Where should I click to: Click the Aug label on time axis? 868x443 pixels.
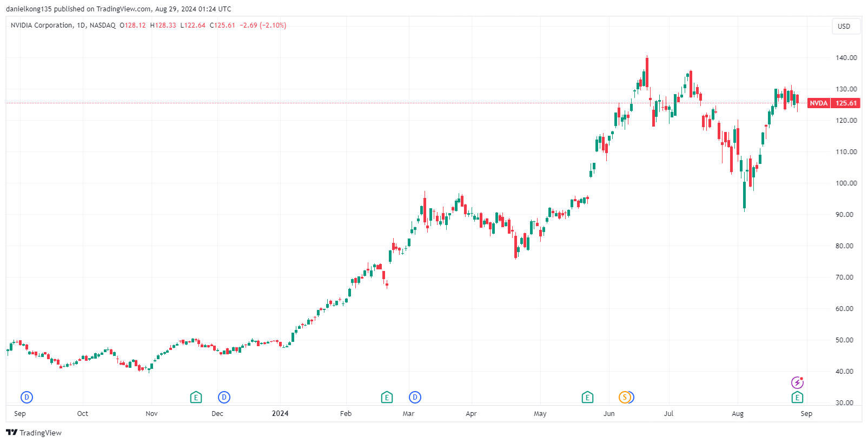[x=738, y=414]
